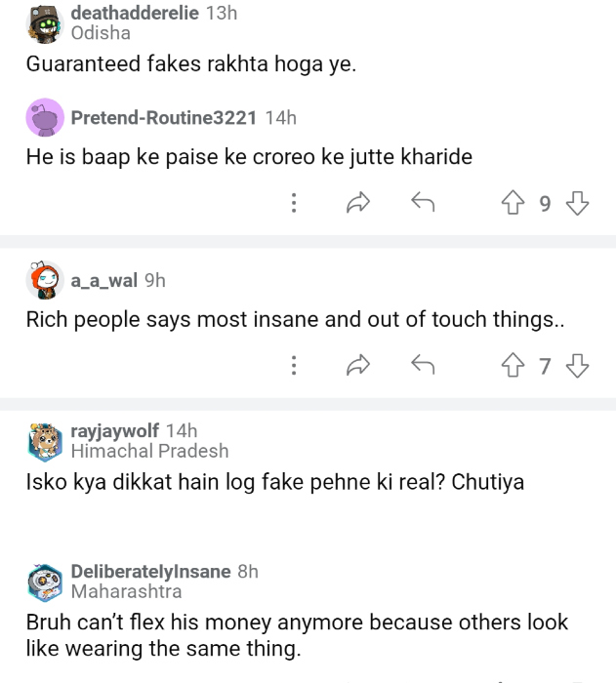Open Pretend-Routine3221's profile
Screen dimensions: 616x683
163,118
